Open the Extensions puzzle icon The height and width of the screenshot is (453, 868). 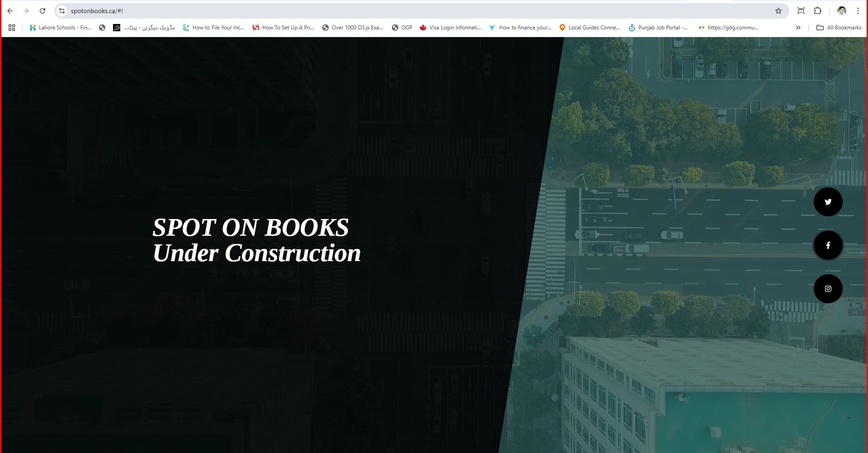coord(817,11)
